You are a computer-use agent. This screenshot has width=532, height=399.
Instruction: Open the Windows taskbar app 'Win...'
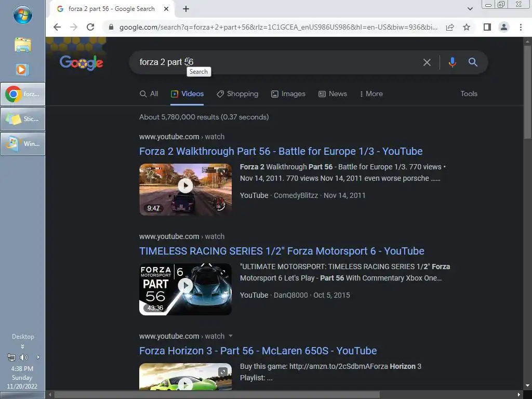pos(23,144)
